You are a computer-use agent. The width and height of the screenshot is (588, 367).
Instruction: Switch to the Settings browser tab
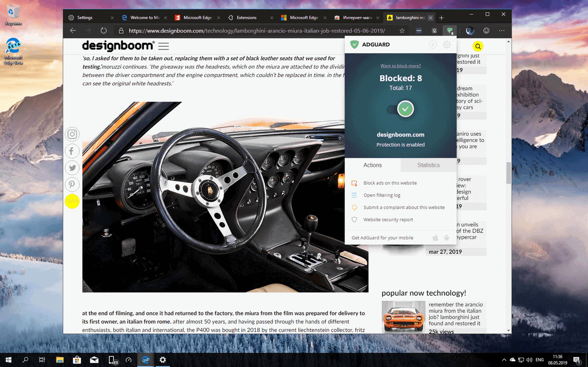click(x=91, y=18)
